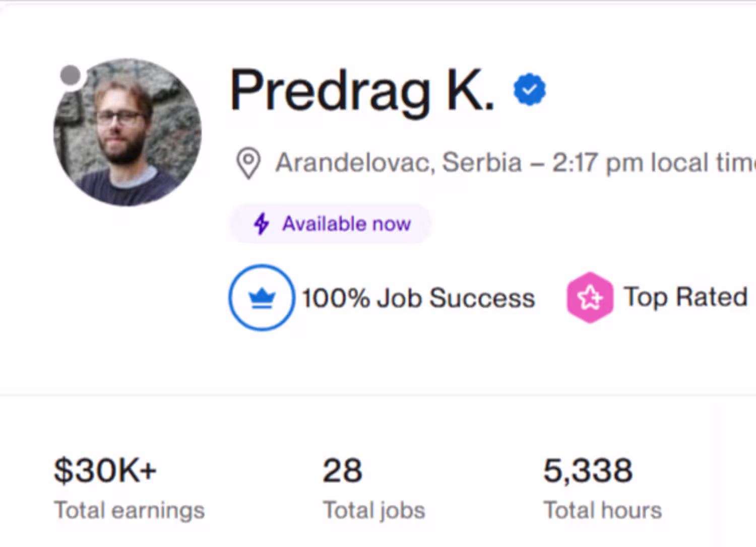Click the Top Rated label text
This screenshot has height=547, width=756.
click(x=685, y=297)
